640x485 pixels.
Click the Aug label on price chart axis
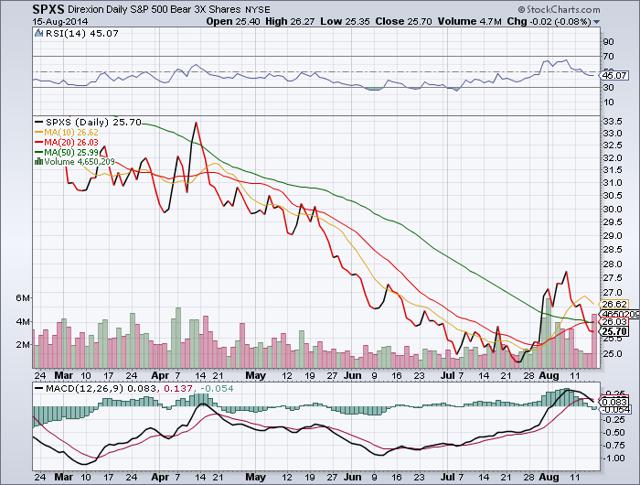click(549, 375)
